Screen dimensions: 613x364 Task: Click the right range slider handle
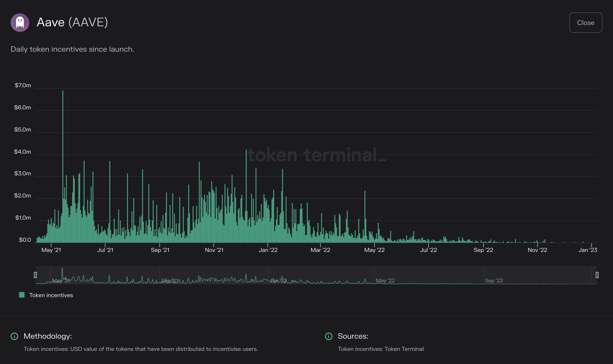tap(597, 275)
